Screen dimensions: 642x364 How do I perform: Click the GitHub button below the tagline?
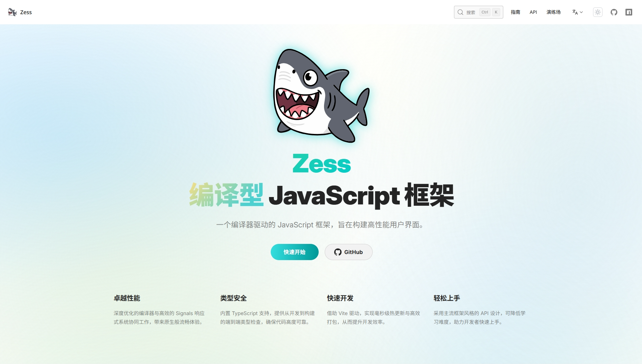(x=349, y=252)
